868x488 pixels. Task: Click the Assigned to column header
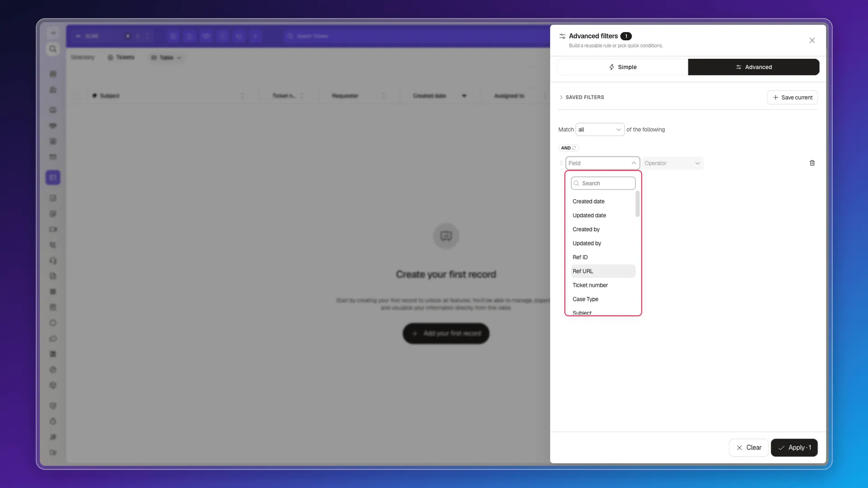tap(509, 96)
